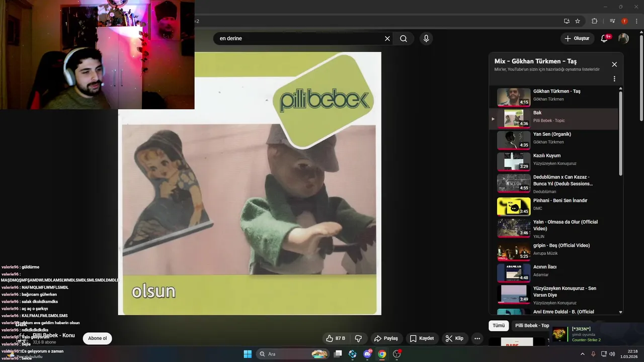Click the Klip scissors button
This screenshot has width=644, height=362.
[454, 338]
